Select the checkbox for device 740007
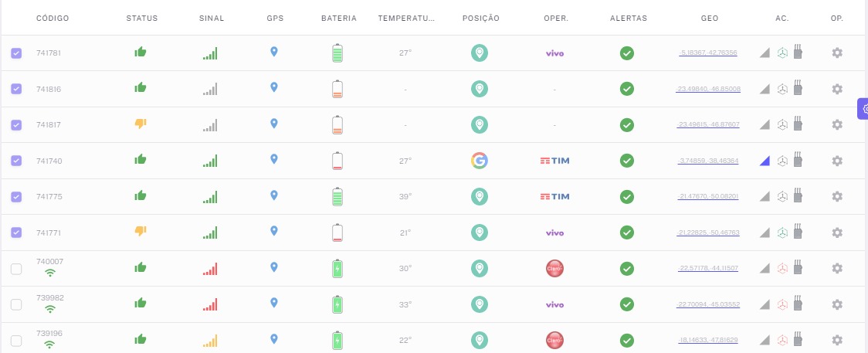The height and width of the screenshot is (353, 868). 16,269
